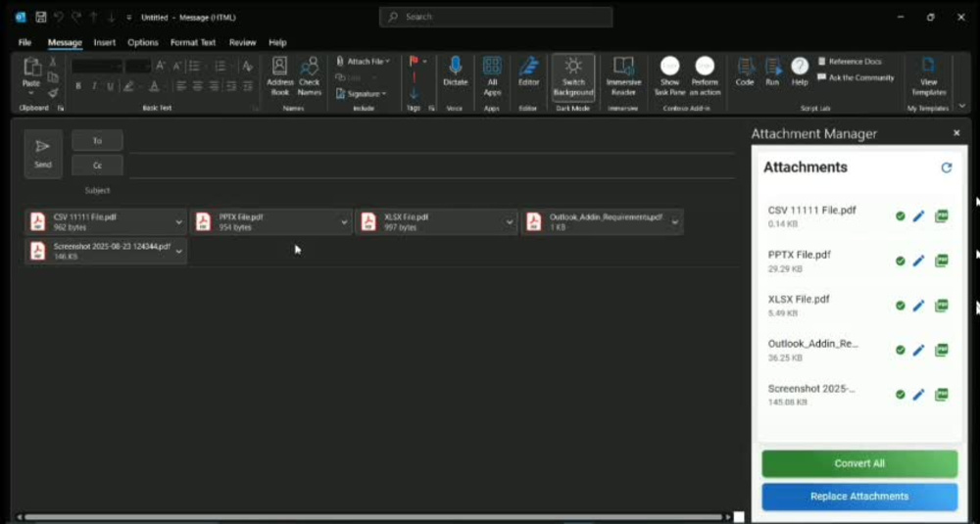
Task: Click the Replace Attachments button
Action: pos(859,497)
